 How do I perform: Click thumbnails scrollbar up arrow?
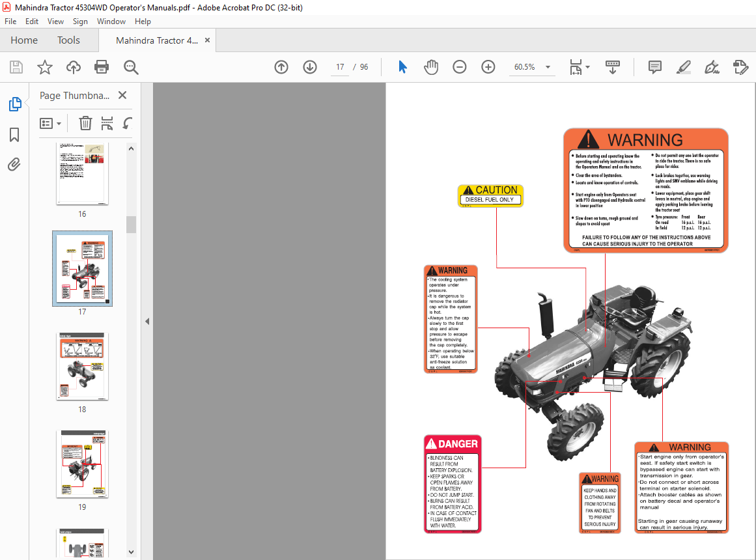coord(131,148)
